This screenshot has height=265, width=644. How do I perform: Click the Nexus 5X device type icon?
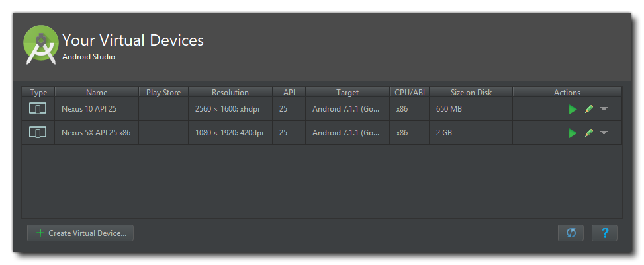[38, 132]
